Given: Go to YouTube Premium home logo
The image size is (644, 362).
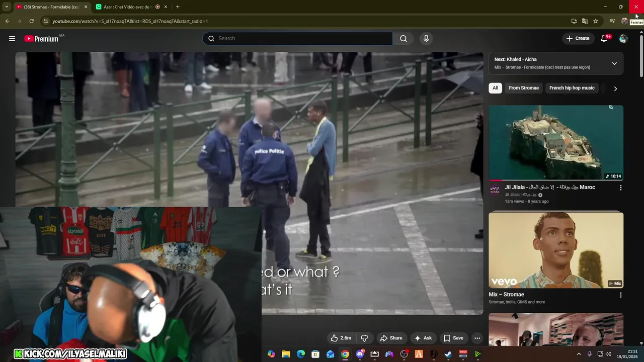Looking at the screenshot, I should point(41,39).
